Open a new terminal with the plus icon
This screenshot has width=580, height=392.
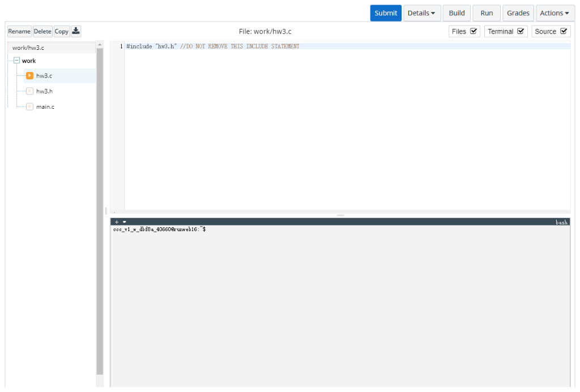coord(116,221)
